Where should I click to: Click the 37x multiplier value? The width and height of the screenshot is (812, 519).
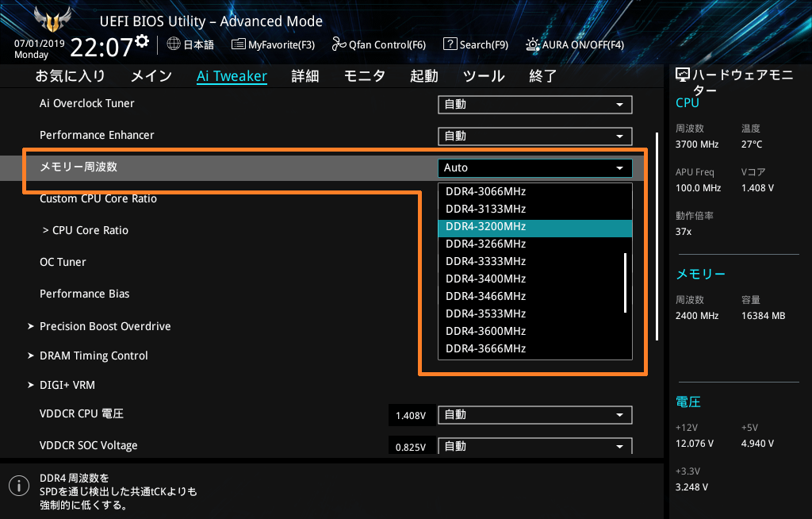684,232
